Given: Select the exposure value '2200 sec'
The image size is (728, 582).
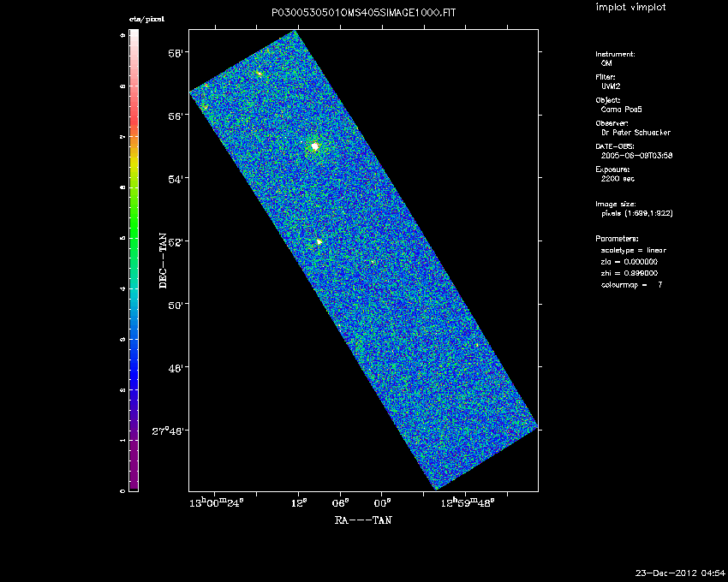Looking at the screenshot, I should [618, 179].
